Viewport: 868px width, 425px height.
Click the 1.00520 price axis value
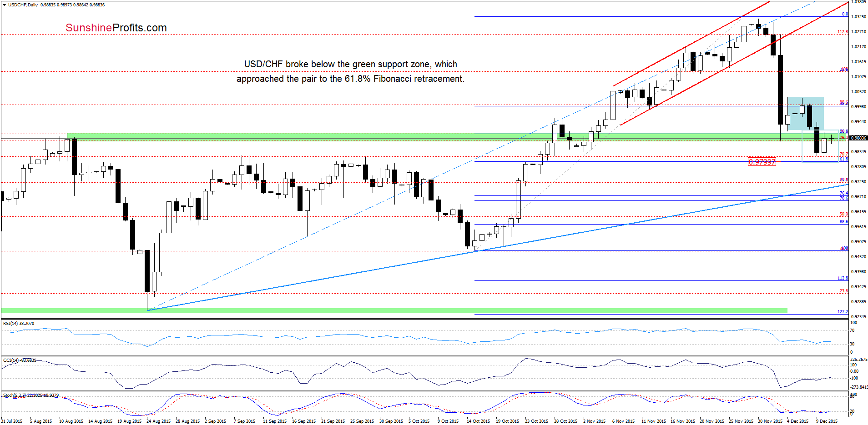click(858, 92)
